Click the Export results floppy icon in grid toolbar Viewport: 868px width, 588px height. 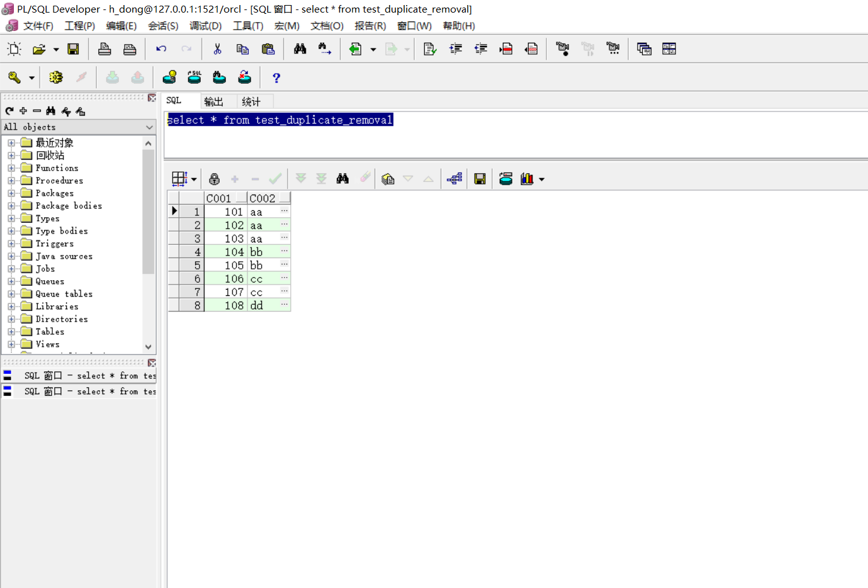pyautogui.click(x=480, y=179)
